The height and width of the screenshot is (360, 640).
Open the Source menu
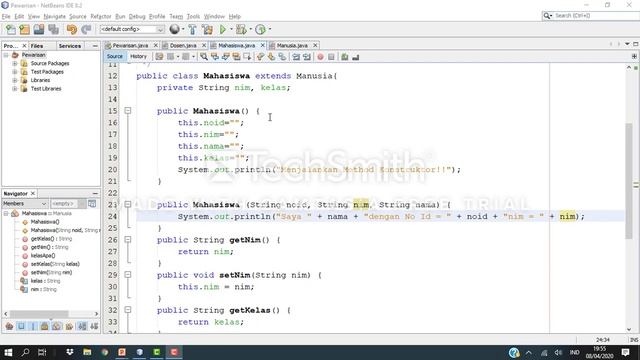point(78,16)
